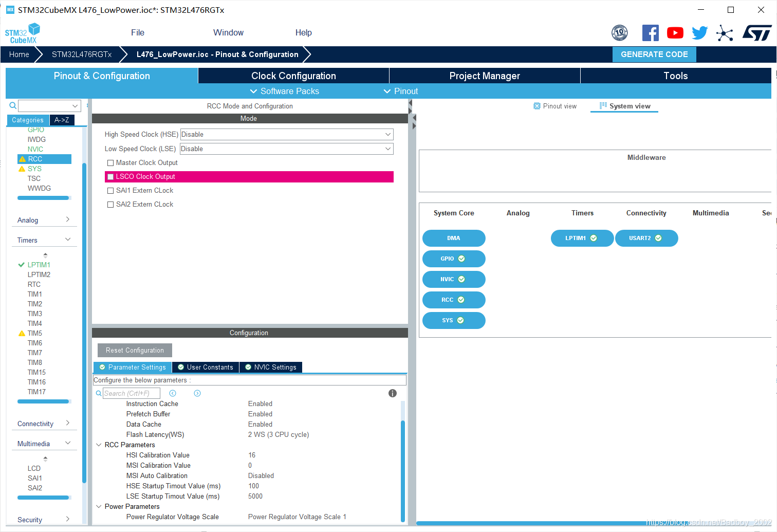This screenshot has height=532, width=777.
Task: Click GENERATE CODE button
Action: [654, 54]
